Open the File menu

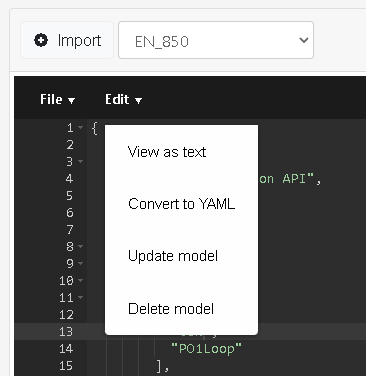[x=57, y=99]
